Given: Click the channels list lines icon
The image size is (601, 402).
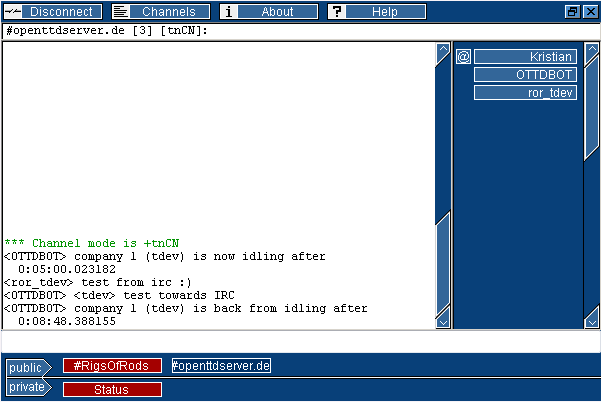Looking at the screenshot, I should click(x=121, y=11).
